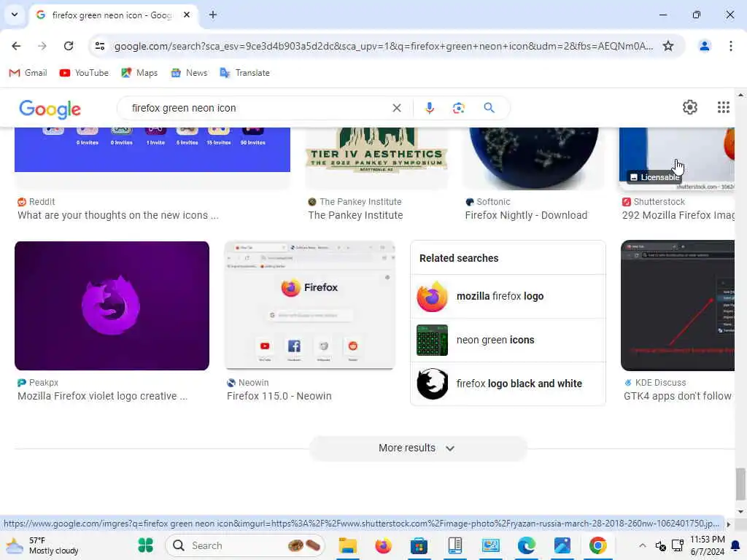Open weather widget showing 57°F
This screenshot has height=560, width=747.
[x=42, y=545]
